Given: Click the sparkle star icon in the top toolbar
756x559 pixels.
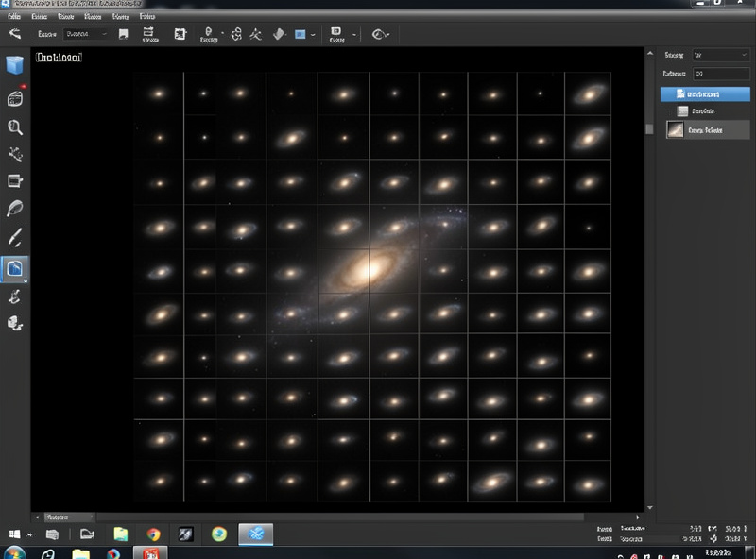Looking at the screenshot, I should point(255,34).
